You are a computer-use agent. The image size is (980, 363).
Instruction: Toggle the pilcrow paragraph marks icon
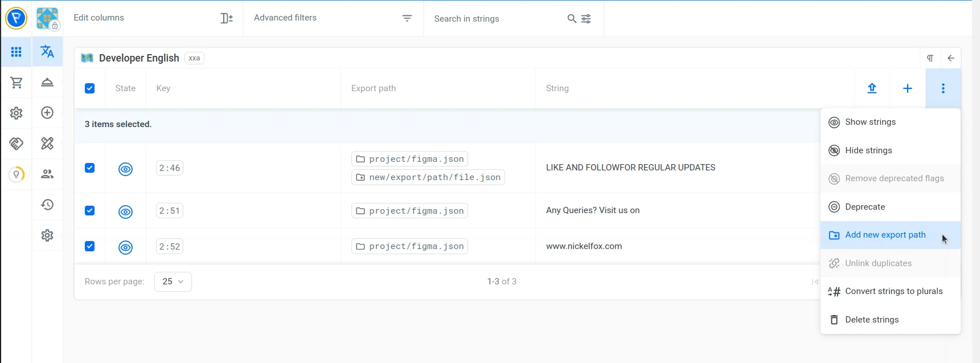930,58
